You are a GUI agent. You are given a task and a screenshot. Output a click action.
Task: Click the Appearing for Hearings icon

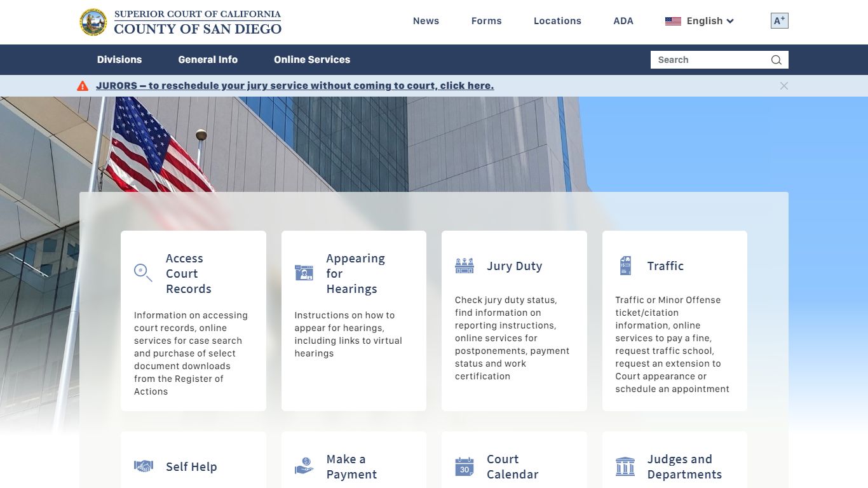tap(304, 273)
